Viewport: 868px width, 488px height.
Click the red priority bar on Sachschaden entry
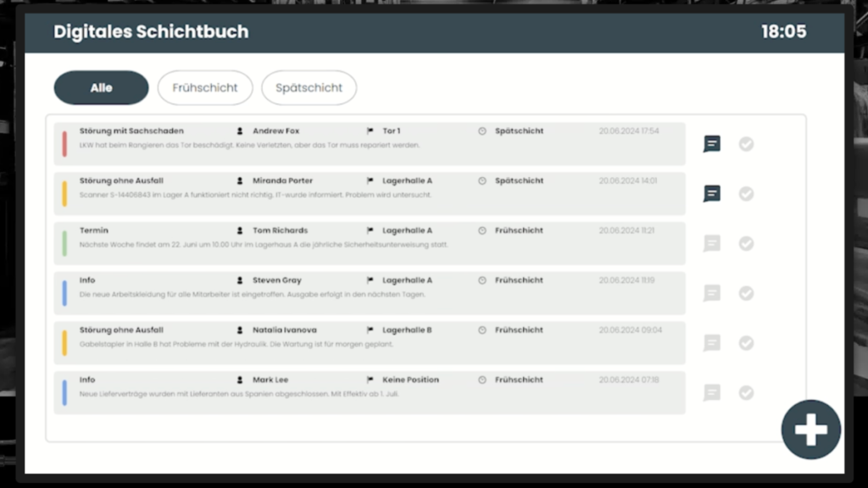click(64, 144)
